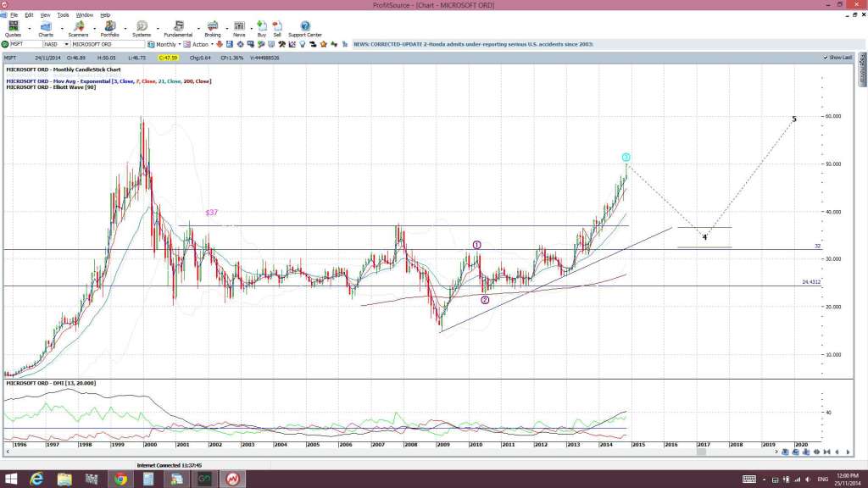
Task: Click the Elliott wave 5 projection label
Action: tap(794, 119)
